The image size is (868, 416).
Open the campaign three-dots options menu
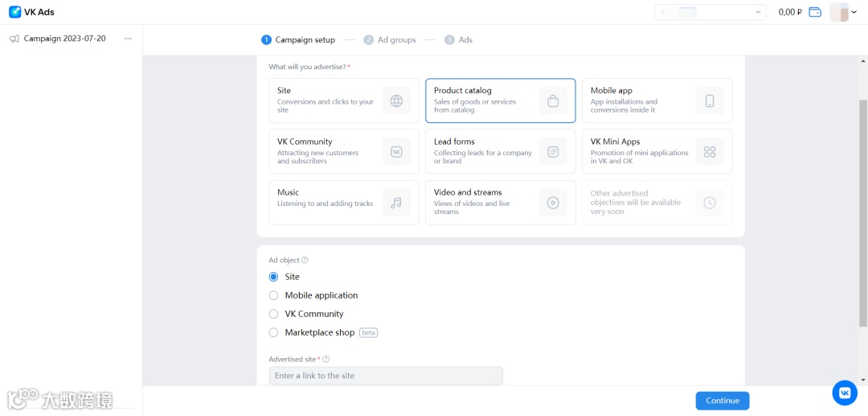coord(128,39)
